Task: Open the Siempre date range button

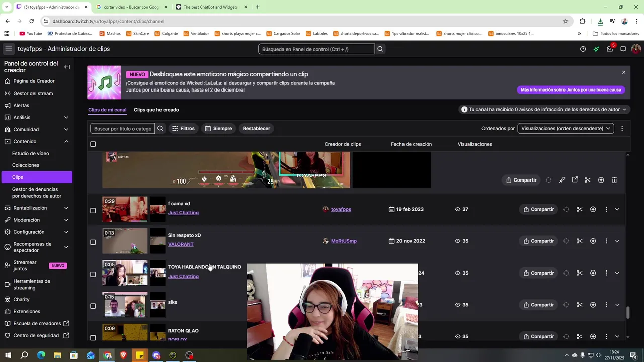Action: [x=218, y=128]
